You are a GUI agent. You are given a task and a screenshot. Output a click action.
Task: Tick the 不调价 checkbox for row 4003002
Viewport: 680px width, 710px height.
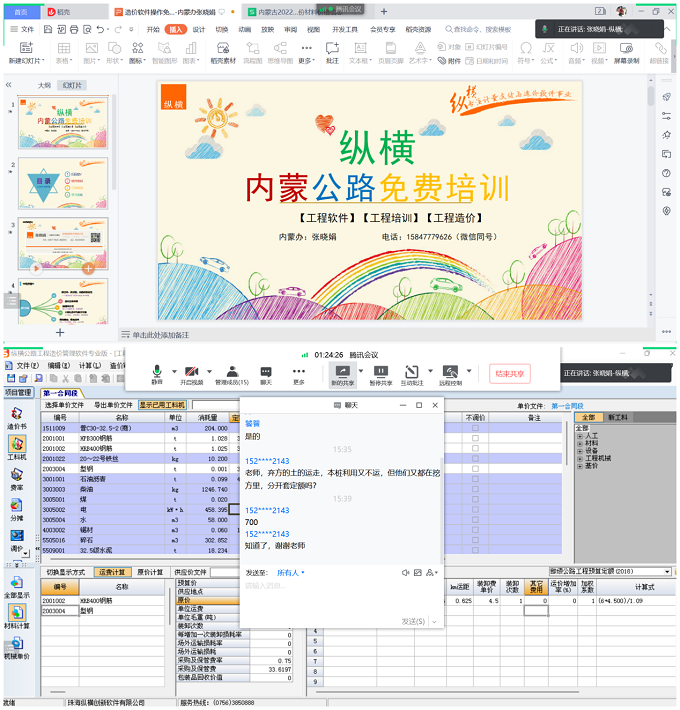tap(475, 530)
